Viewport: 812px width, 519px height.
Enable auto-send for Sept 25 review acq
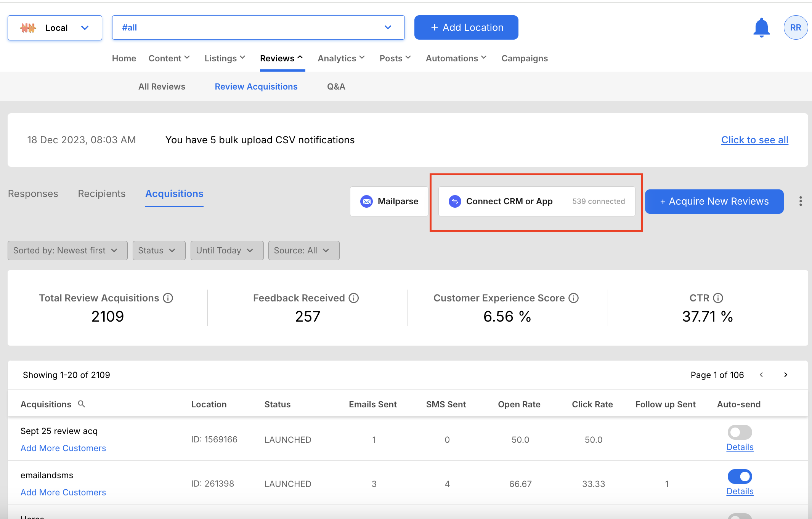pyautogui.click(x=740, y=432)
